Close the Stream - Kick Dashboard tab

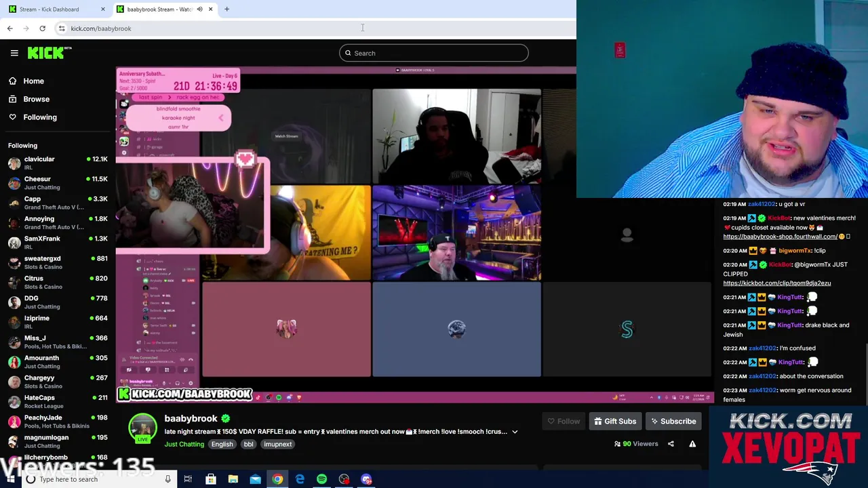point(103,9)
